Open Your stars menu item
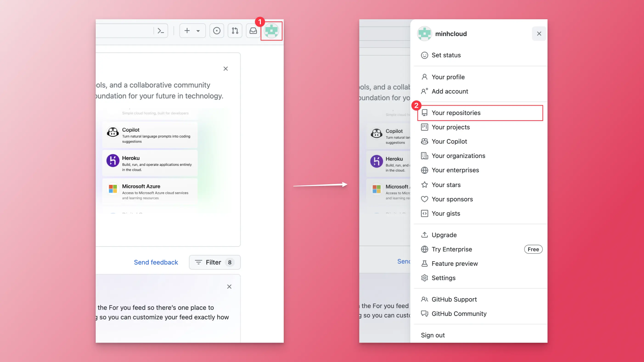Screen dimensions: 644x362 tap(480, 185)
